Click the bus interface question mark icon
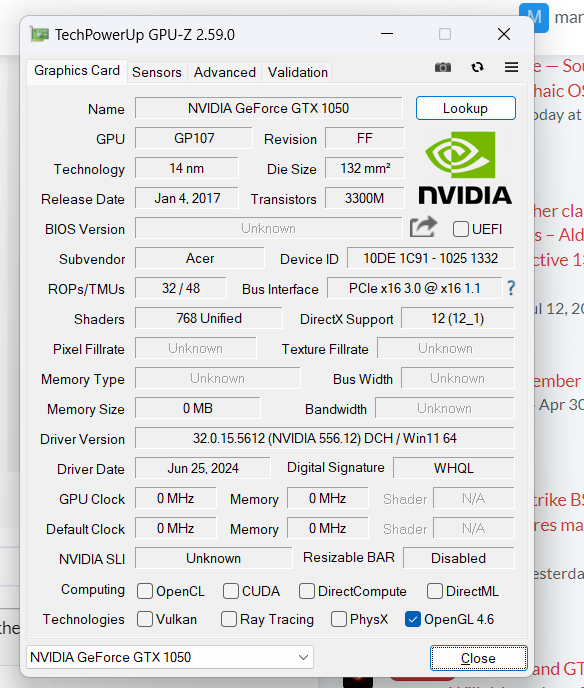The height and width of the screenshot is (688, 584). point(511,288)
